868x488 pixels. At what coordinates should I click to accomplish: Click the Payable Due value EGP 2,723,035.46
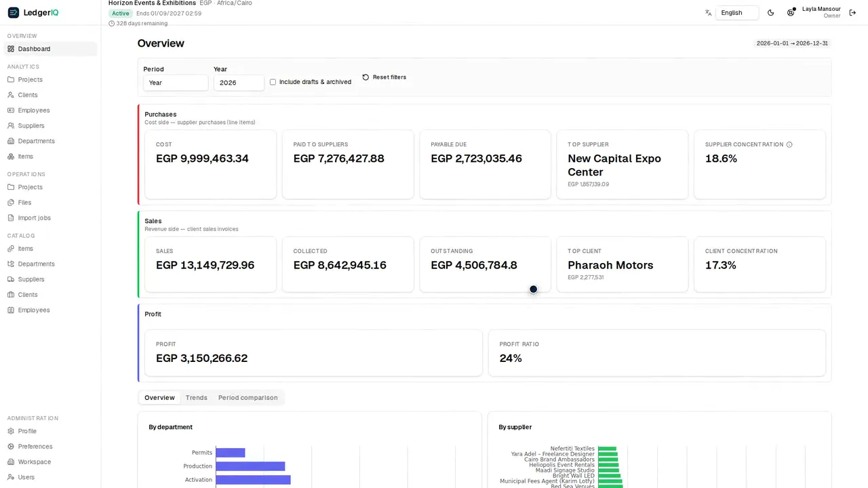(x=477, y=159)
